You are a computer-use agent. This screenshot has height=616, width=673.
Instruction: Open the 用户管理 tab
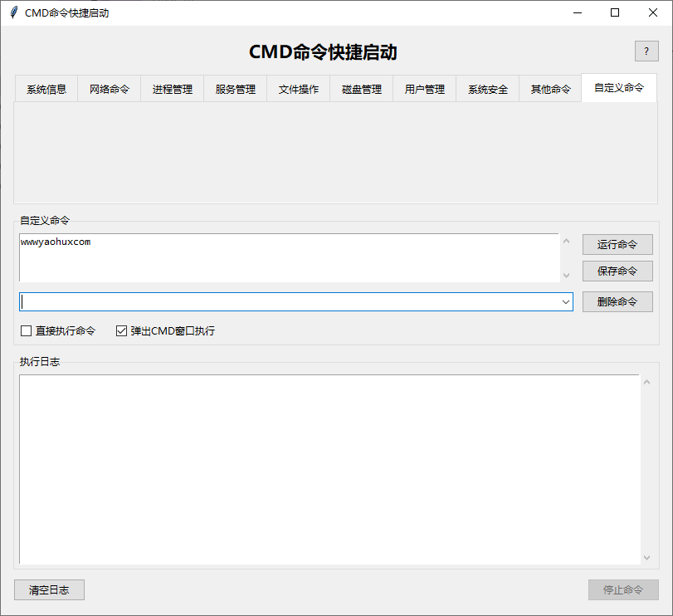click(x=424, y=88)
